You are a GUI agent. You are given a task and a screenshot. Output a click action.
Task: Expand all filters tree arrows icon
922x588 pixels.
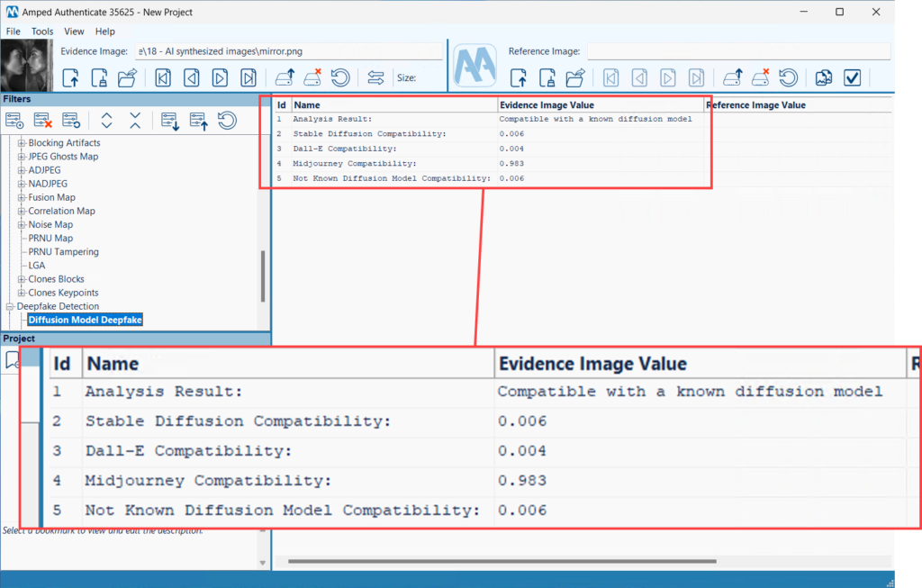[x=106, y=121]
